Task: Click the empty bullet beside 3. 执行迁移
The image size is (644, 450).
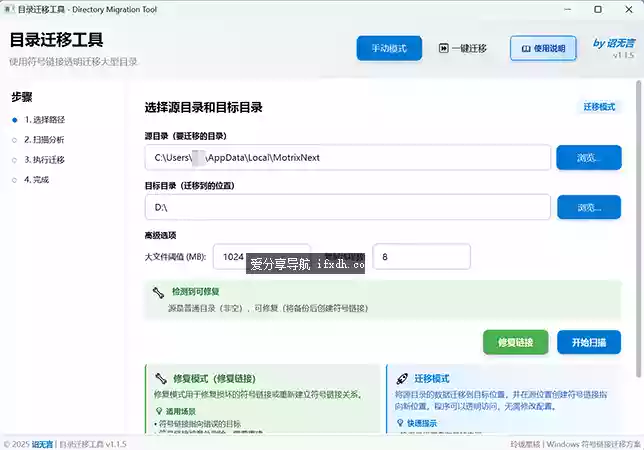Action: pyautogui.click(x=14, y=160)
